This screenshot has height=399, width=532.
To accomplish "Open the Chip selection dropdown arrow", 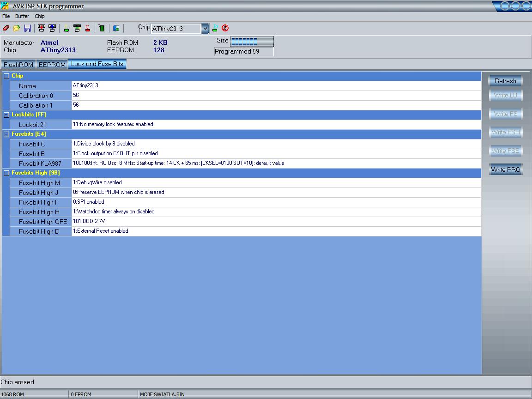I will (x=205, y=29).
